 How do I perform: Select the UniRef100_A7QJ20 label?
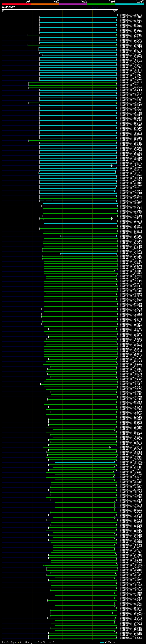coord(131,37)
